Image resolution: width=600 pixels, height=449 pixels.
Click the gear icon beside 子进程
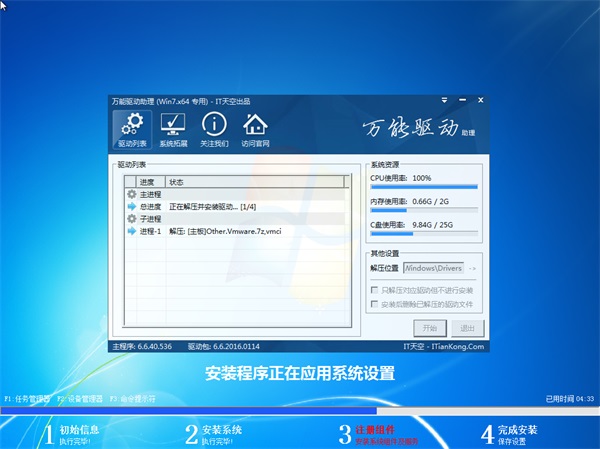[x=131, y=218]
